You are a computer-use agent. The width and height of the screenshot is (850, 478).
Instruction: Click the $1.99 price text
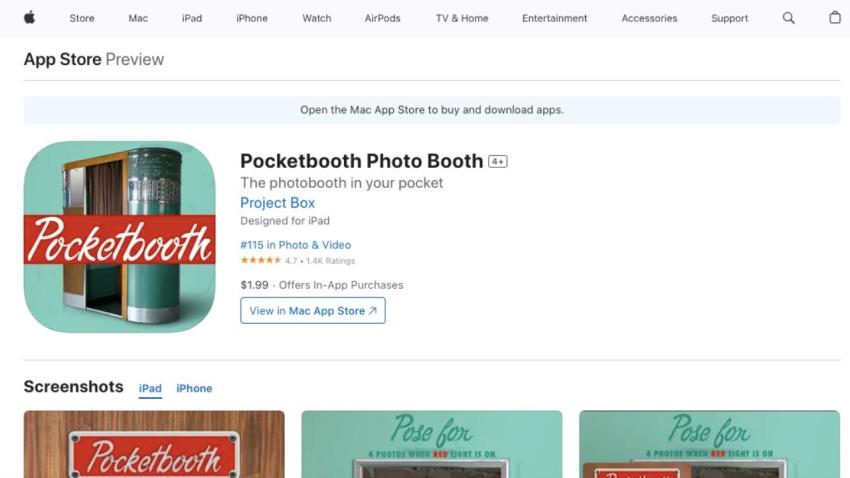click(254, 285)
